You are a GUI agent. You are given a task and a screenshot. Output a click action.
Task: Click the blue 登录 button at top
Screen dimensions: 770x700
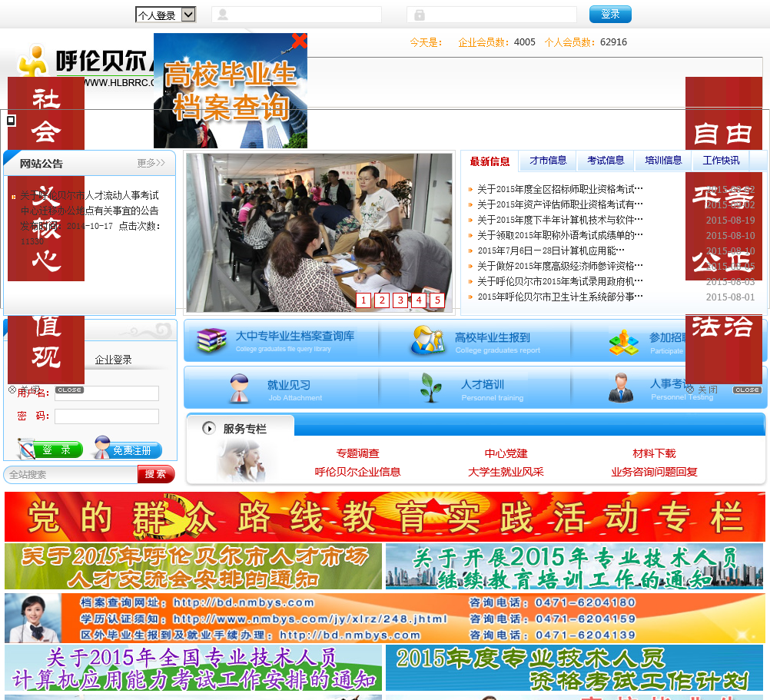pyautogui.click(x=610, y=15)
